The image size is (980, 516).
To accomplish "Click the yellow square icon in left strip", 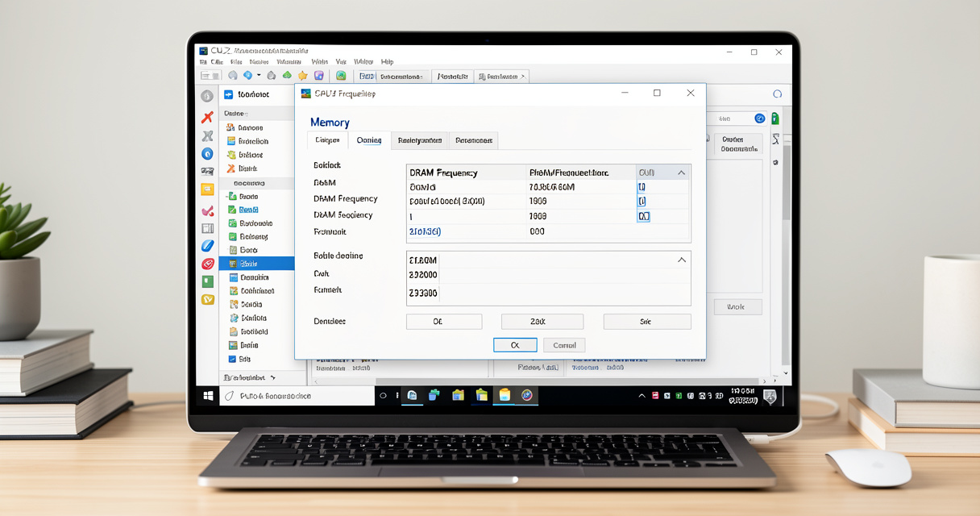I will pos(207,190).
